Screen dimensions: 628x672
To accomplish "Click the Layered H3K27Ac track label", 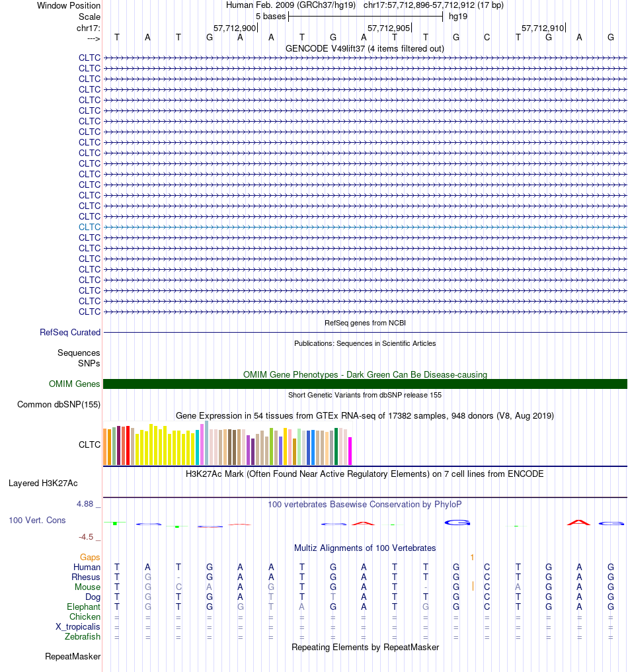I will 43,483.
